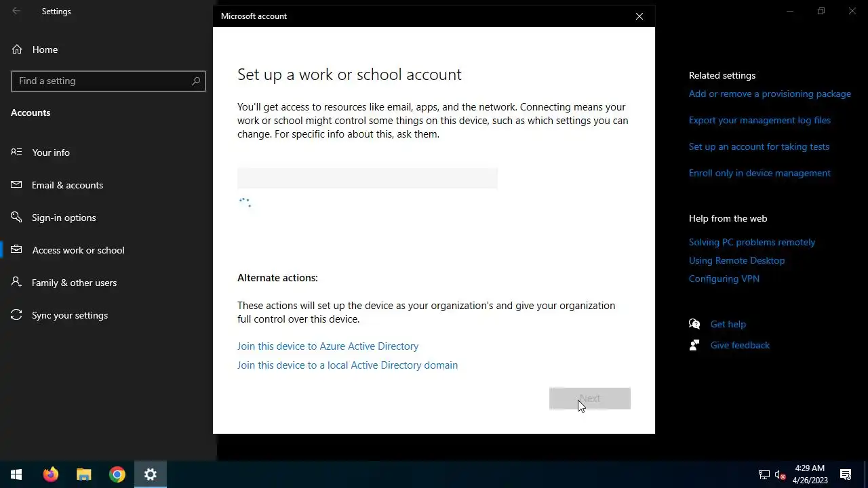Click Join this device to a local Active Directory domain

click(347, 365)
